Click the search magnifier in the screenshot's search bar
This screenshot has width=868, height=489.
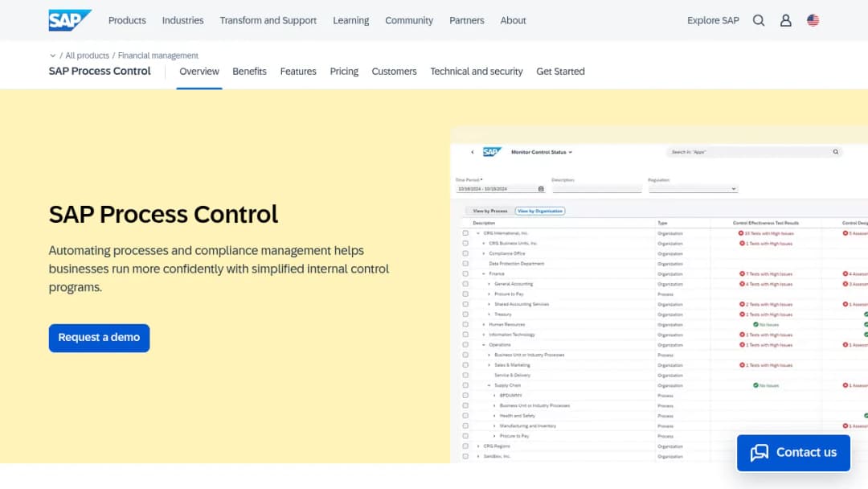(835, 152)
